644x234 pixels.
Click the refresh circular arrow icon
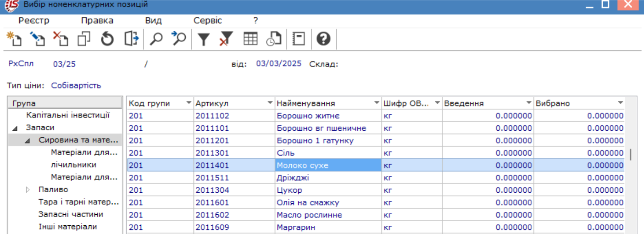pos(107,39)
